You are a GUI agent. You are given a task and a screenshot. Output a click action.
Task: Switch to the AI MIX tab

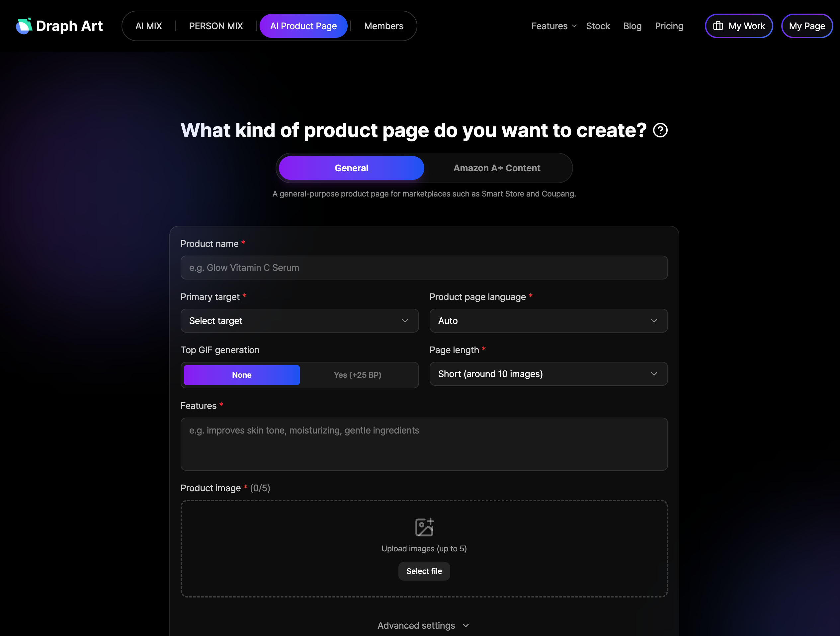148,26
